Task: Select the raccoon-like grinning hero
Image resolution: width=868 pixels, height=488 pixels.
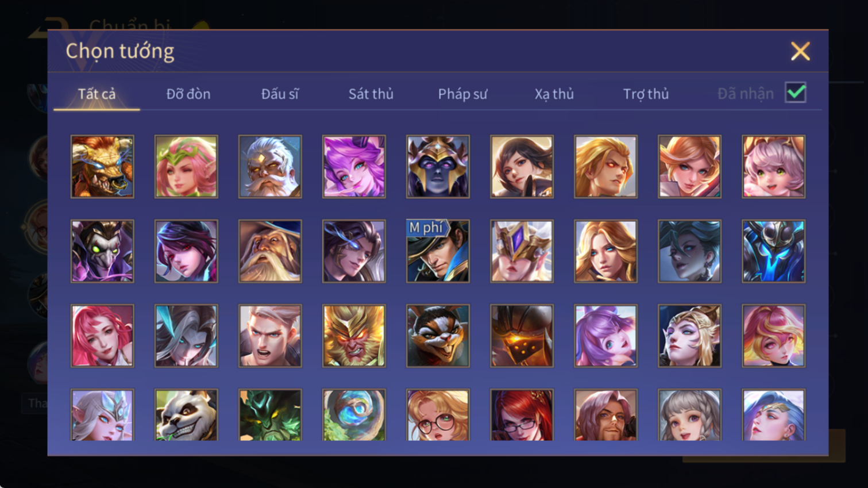Action: point(438,336)
